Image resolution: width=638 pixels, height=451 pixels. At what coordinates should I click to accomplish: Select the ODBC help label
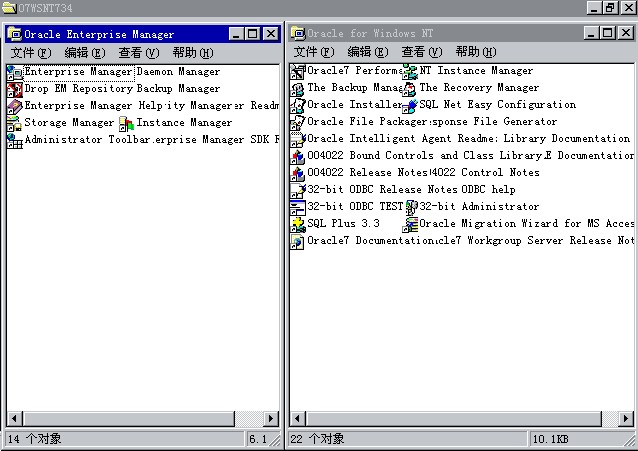point(488,190)
